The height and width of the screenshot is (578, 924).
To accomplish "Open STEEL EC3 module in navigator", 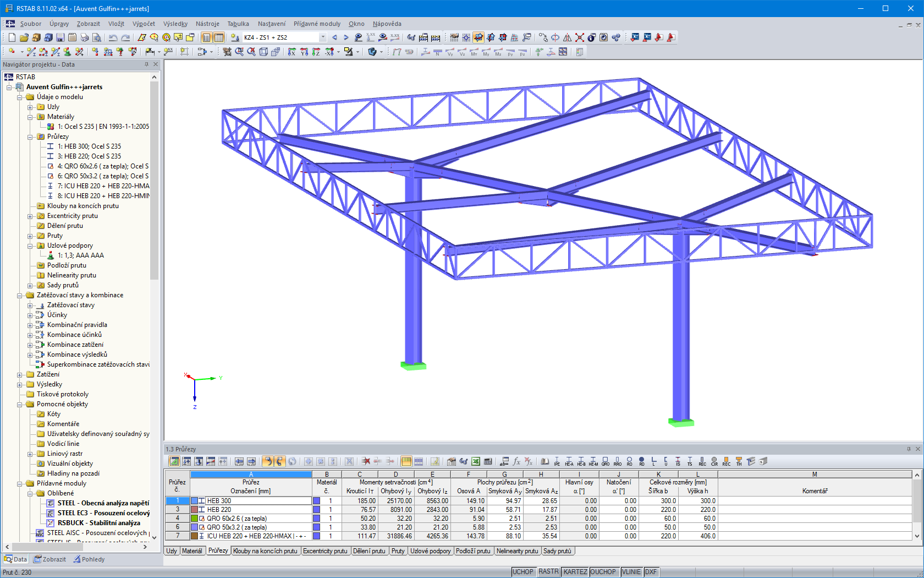I will coord(103,513).
